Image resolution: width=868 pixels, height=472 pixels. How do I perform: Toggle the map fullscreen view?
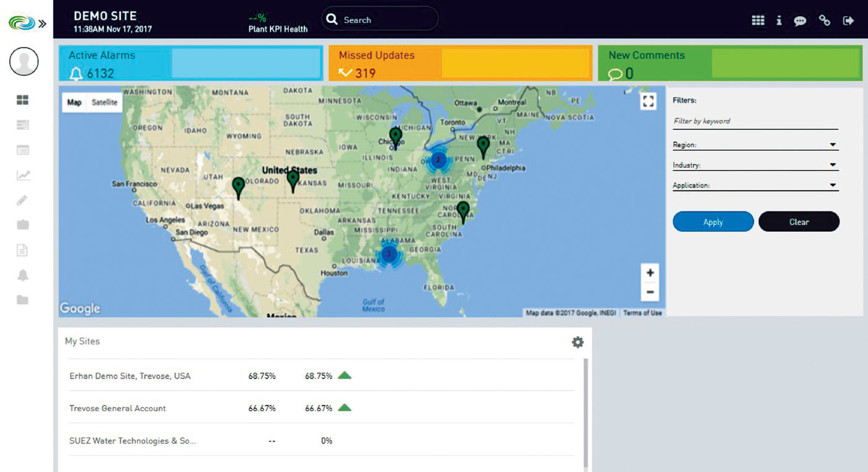point(649,102)
